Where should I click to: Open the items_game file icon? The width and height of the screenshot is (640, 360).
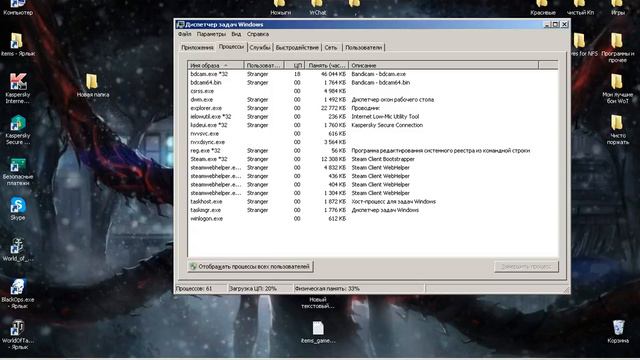(318, 328)
